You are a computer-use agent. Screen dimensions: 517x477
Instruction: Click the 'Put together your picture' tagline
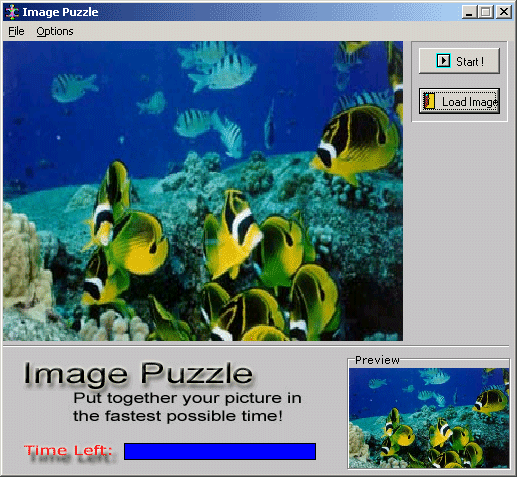187,407
